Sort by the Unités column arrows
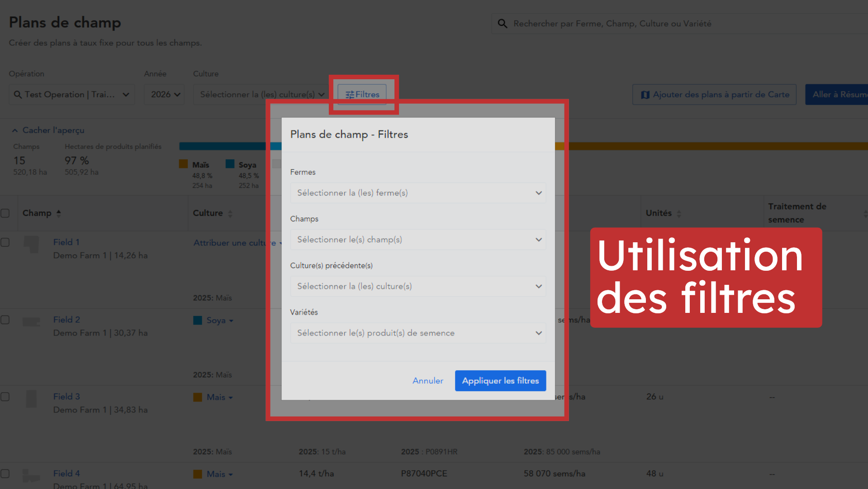This screenshot has height=489, width=868. click(679, 213)
